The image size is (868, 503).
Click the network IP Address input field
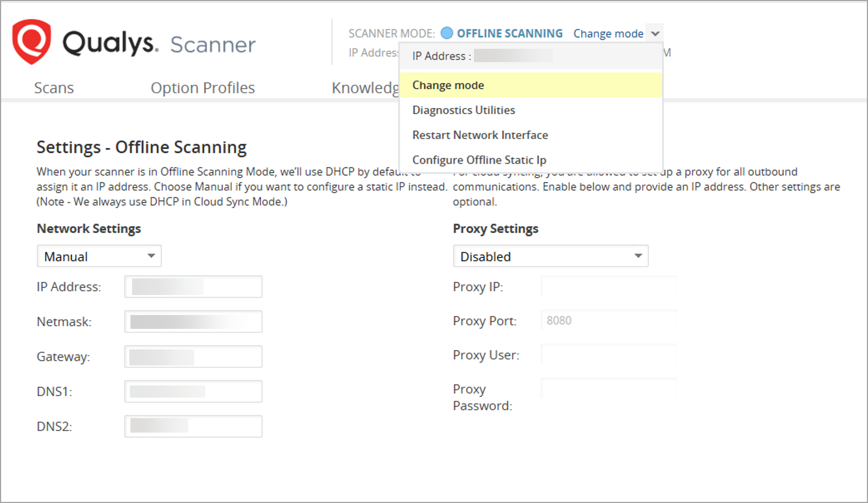point(193,287)
